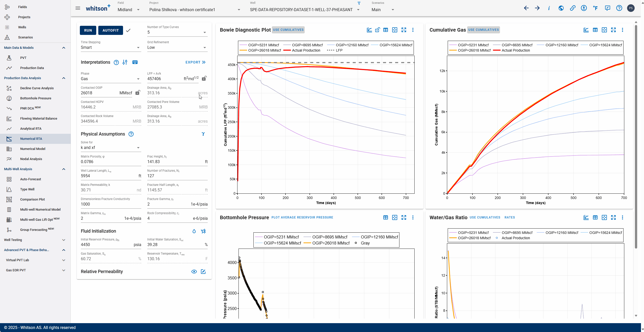Viewport: 644px width, 332px height.
Task: Collapse the Production Data Analysis section
Action: pyautogui.click(x=64, y=78)
